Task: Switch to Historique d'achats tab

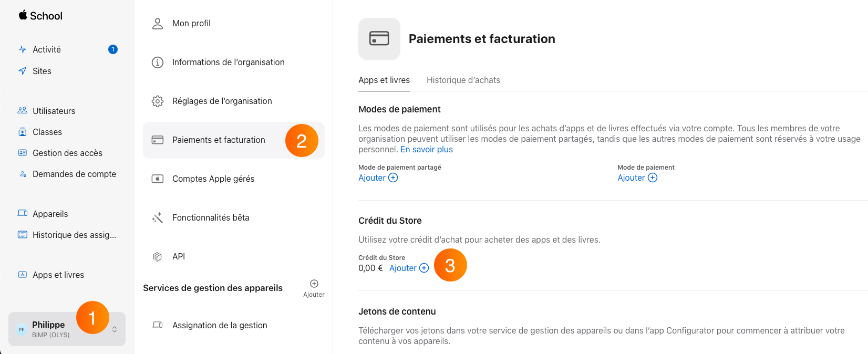Action: click(463, 80)
